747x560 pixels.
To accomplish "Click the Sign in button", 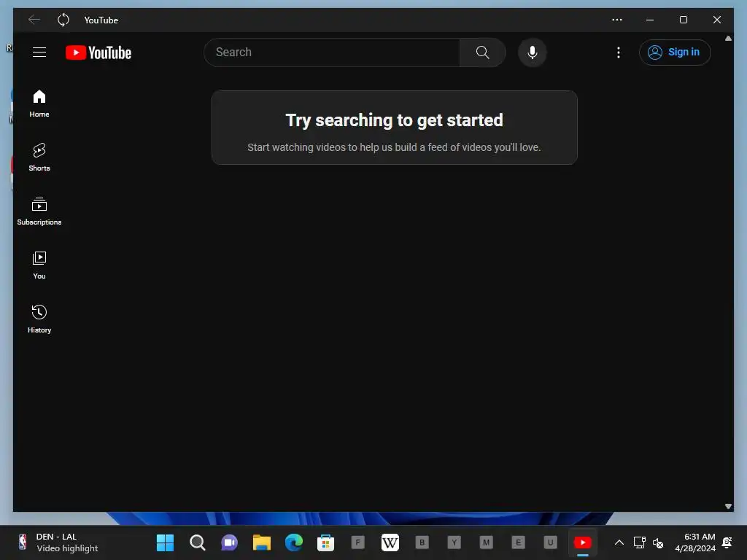I will coord(675,52).
